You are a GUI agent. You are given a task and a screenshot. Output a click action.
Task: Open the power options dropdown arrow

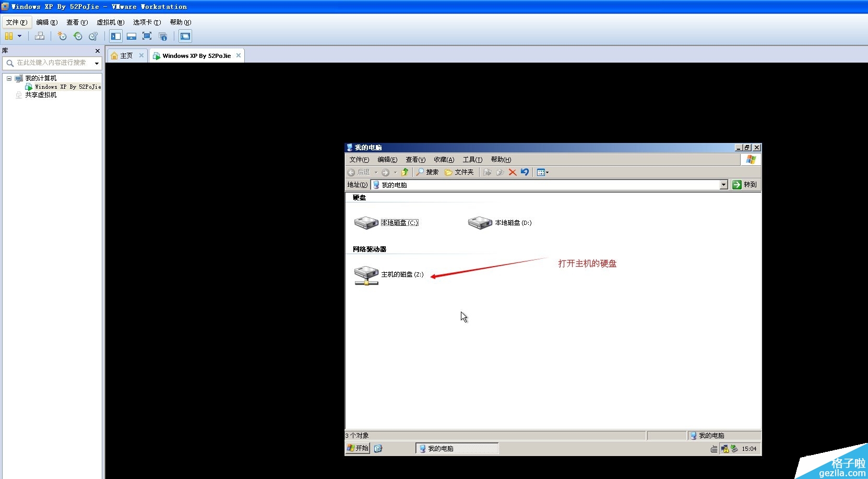20,36
